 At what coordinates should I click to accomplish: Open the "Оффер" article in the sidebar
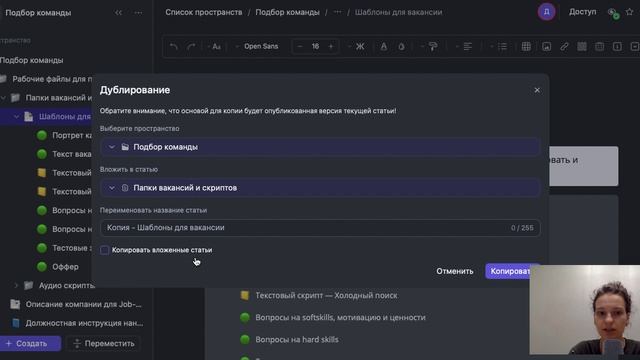pyautogui.click(x=65, y=267)
